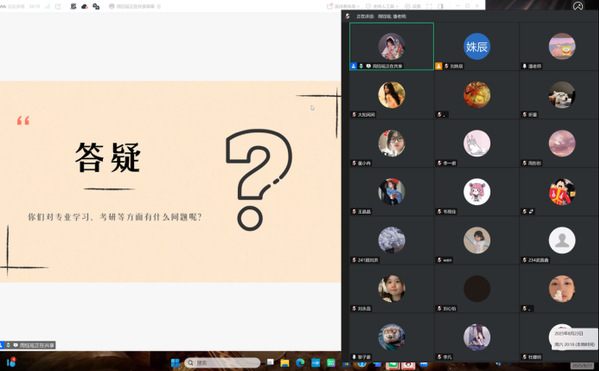Click the pink-haired cartoon avatar tile
599x371 pixels.
coord(476,192)
